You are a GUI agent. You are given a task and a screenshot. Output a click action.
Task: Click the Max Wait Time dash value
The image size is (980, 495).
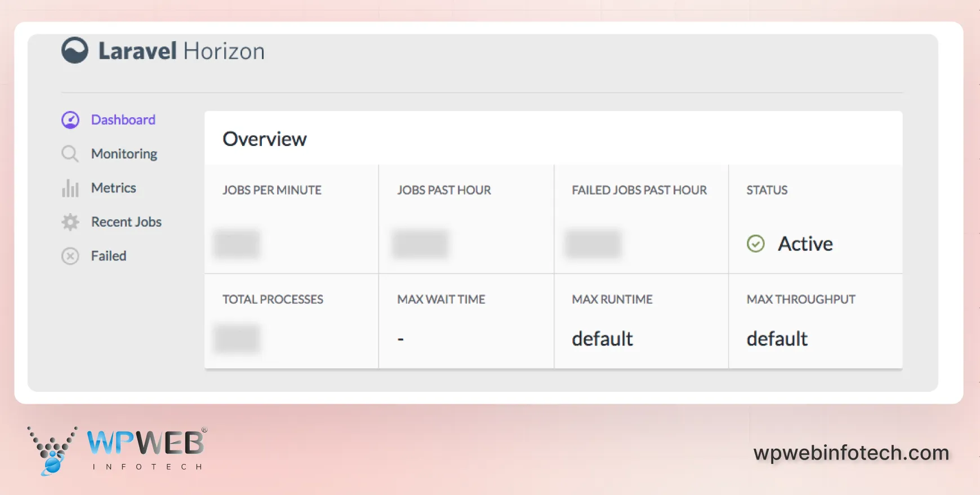(x=400, y=339)
